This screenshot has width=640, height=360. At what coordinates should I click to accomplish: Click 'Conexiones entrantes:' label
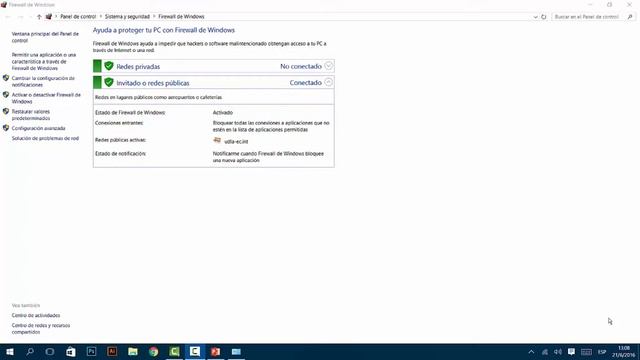[x=119, y=123]
